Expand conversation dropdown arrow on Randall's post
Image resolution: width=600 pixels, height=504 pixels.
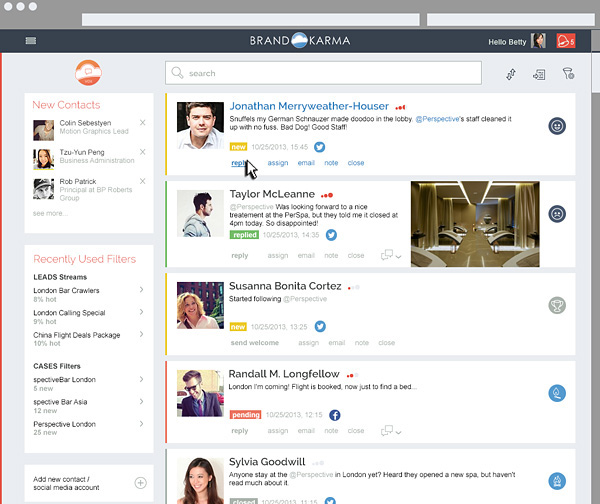[398, 432]
